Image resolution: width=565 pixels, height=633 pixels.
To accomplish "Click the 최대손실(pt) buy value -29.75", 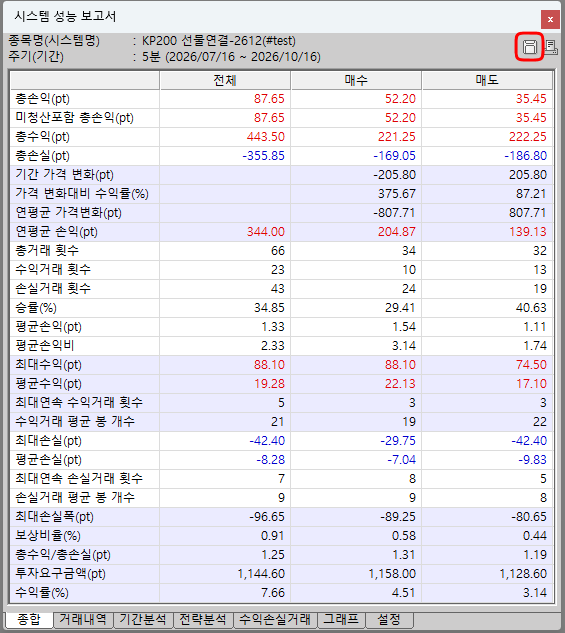I will [x=398, y=440].
